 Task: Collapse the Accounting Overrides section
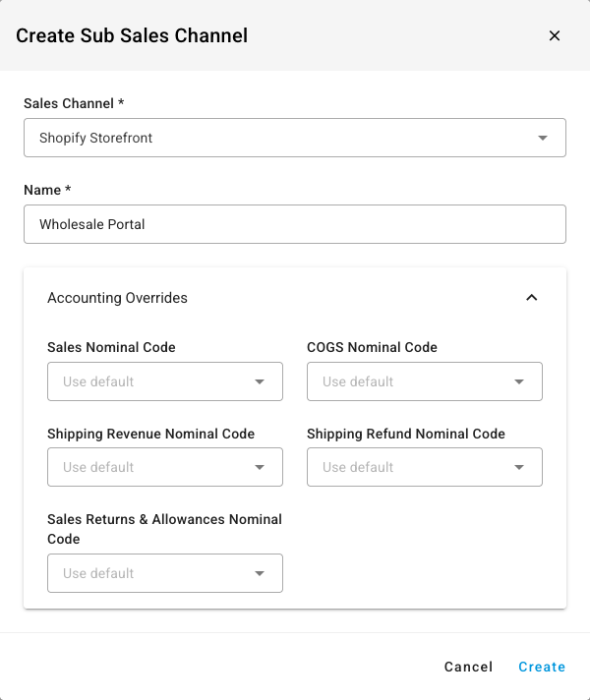(x=531, y=298)
